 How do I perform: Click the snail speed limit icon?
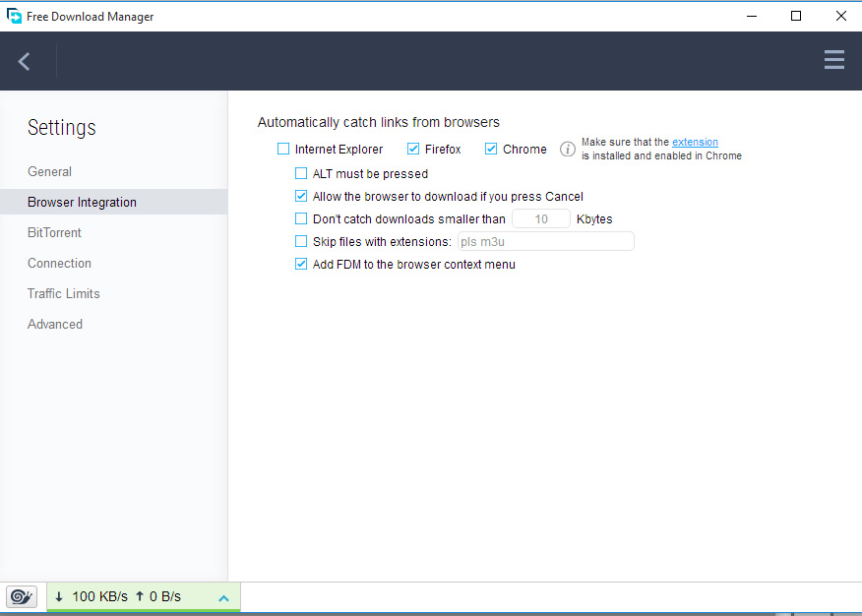point(21,596)
